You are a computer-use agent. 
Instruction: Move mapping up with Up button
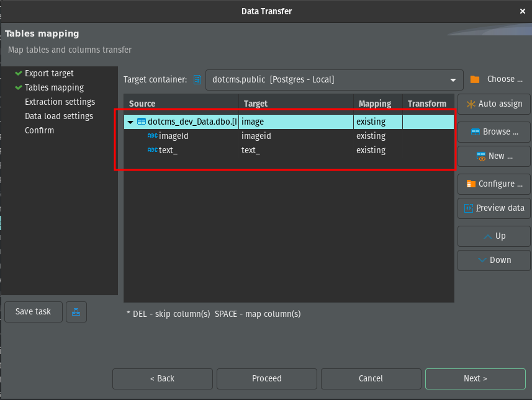(494, 236)
